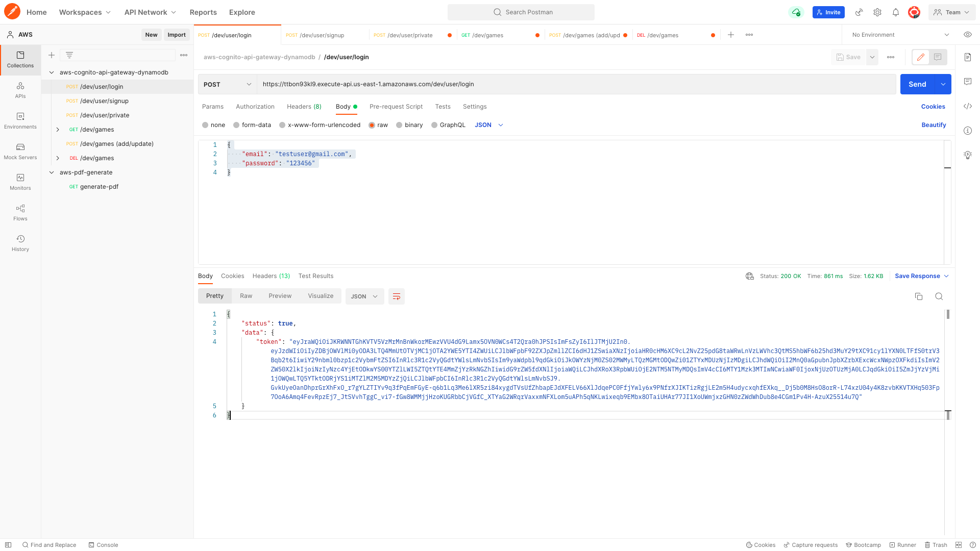The width and height of the screenshot is (980, 551).
Task: Toggle word wrap in response viewer
Action: pyautogui.click(x=397, y=296)
